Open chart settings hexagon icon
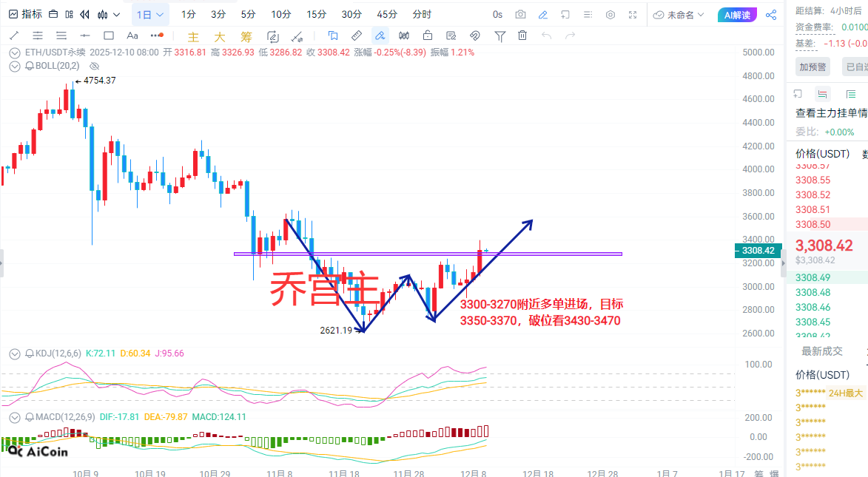This screenshot has height=477, width=868. (x=610, y=15)
